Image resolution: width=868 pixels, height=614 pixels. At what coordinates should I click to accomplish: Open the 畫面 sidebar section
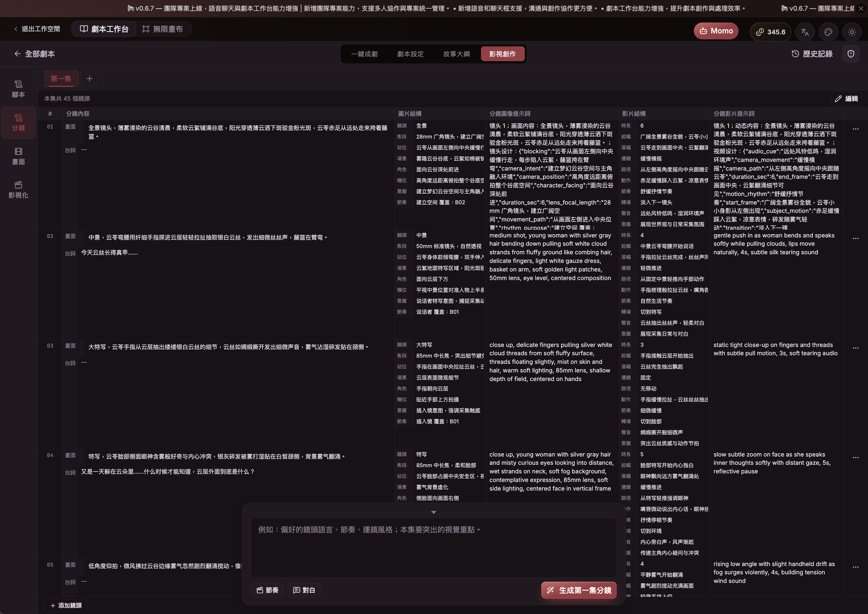tap(18, 156)
